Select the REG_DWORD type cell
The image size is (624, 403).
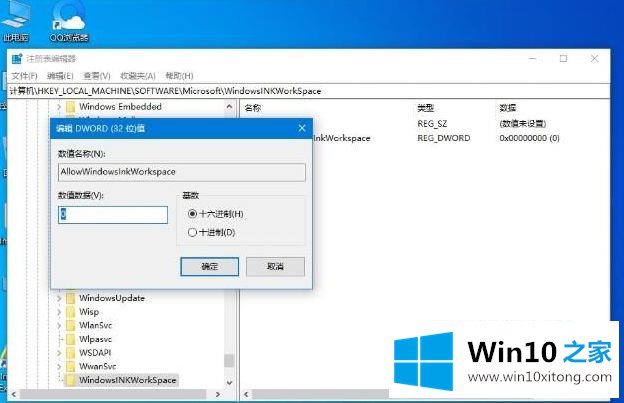click(x=444, y=138)
